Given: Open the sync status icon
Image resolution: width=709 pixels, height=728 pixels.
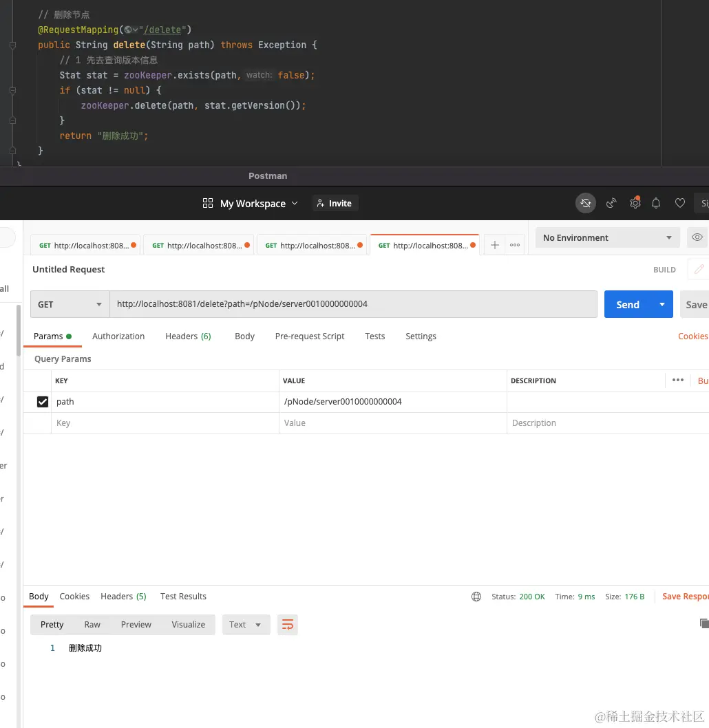Looking at the screenshot, I should [586, 204].
